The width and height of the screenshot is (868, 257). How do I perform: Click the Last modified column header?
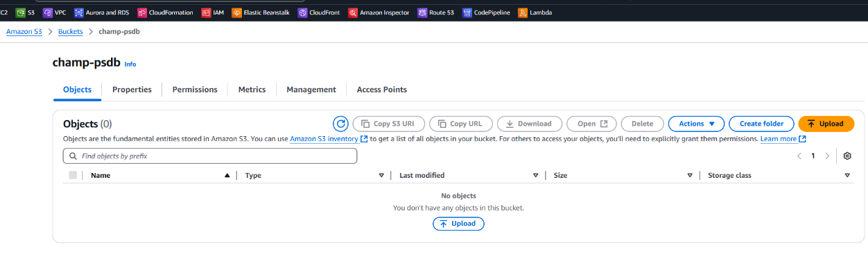click(422, 176)
